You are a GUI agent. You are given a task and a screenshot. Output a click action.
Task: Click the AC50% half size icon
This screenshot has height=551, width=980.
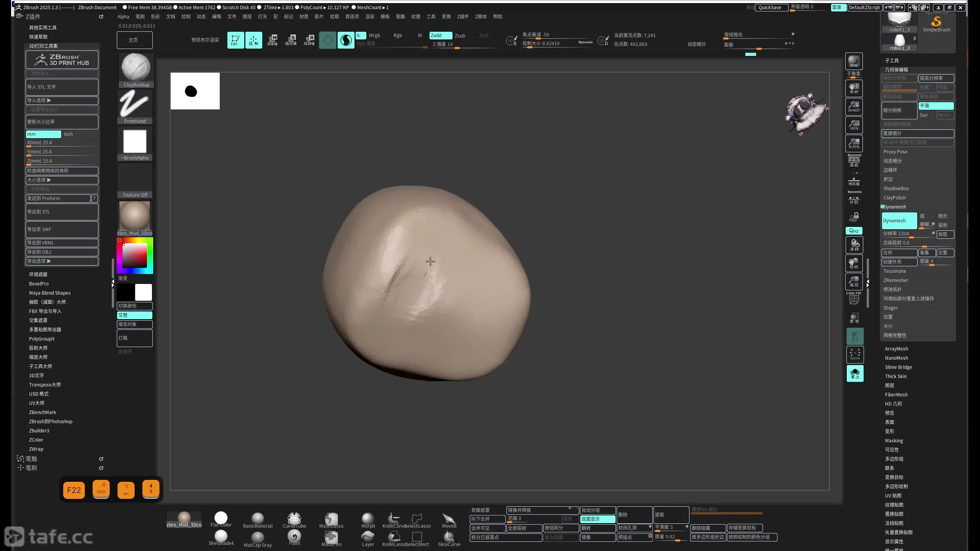point(854,143)
